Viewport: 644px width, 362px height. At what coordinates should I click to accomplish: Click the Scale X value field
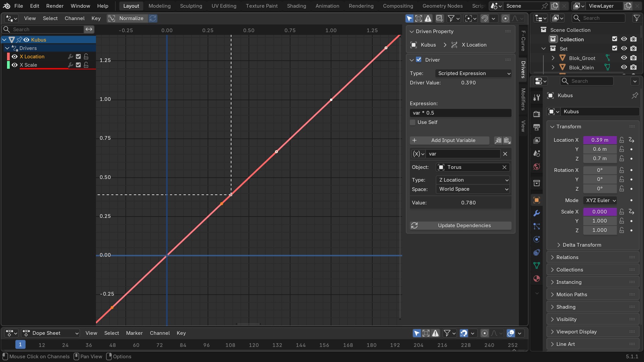tap(600, 212)
